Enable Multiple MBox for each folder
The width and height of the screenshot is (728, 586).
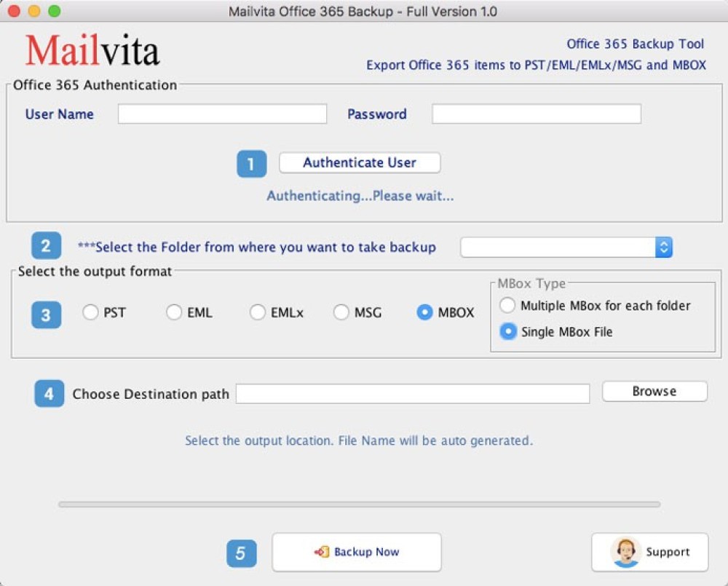point(507,306)
